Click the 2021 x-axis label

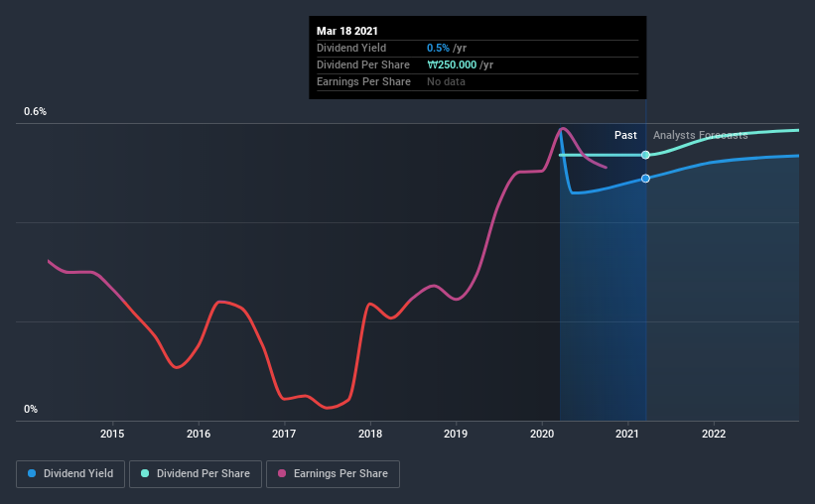point(627,434)
